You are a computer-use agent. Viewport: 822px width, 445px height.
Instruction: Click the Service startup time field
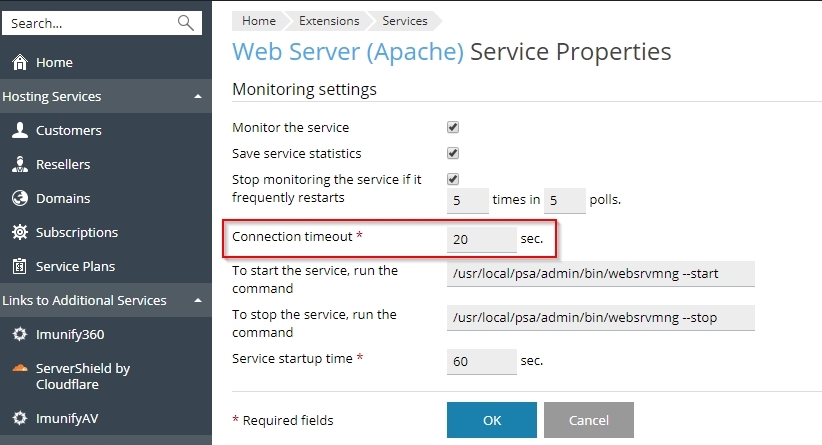pos(481,362)
